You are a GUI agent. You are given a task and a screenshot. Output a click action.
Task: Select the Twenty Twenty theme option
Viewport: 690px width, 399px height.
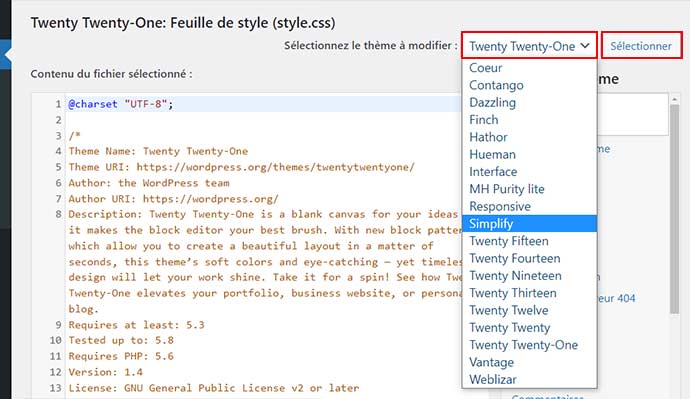(x=529, y=327)
